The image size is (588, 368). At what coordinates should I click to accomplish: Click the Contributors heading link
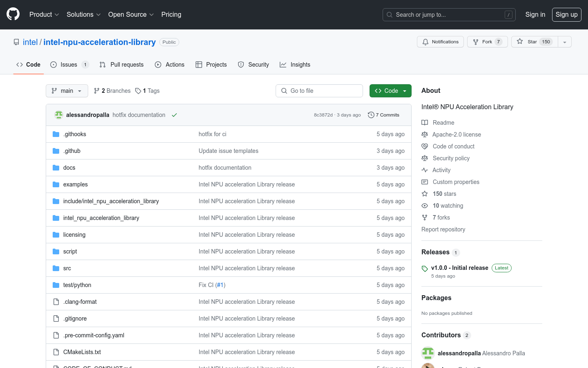click(441, 335)
